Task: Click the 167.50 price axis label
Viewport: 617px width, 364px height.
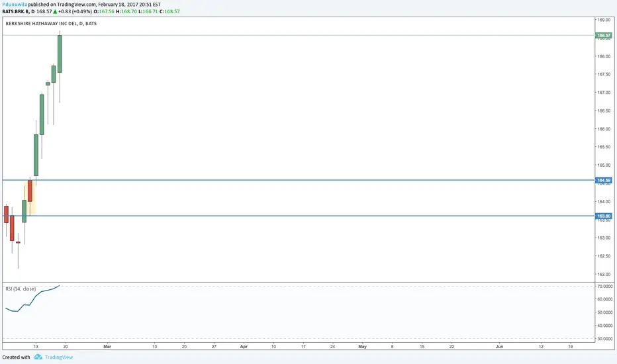Action: tap(604, 74)
